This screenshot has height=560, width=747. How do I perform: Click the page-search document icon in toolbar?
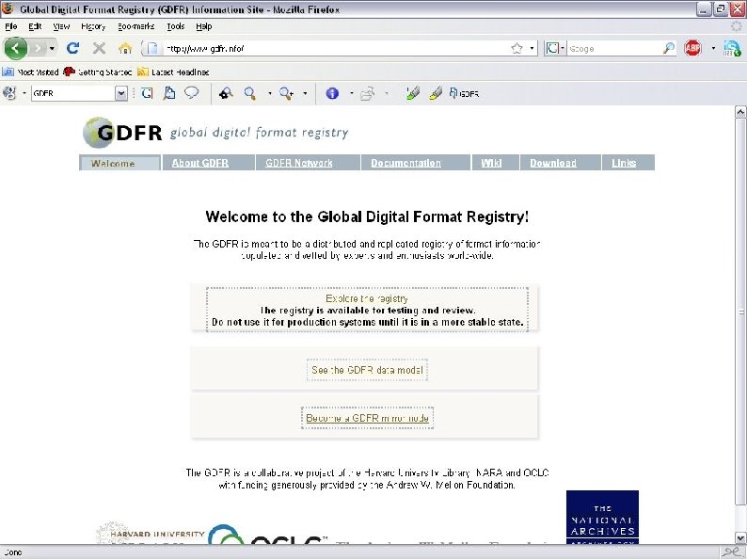click(169, 93)
